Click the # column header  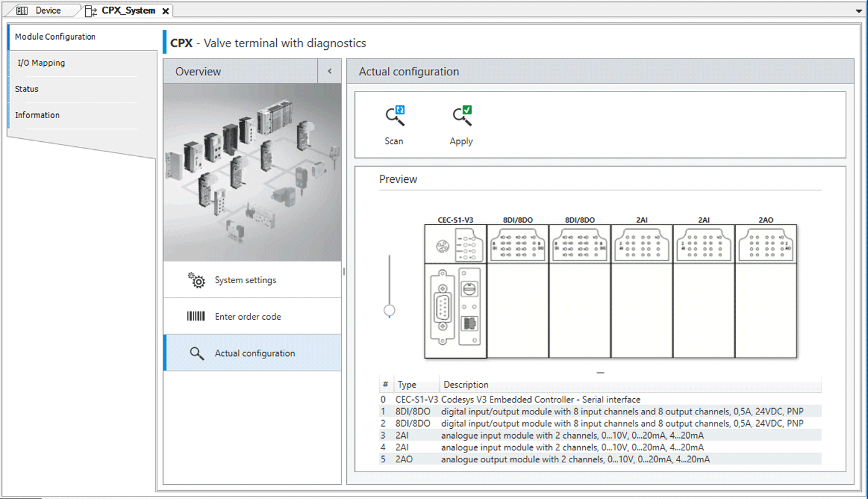coord(386,385)
